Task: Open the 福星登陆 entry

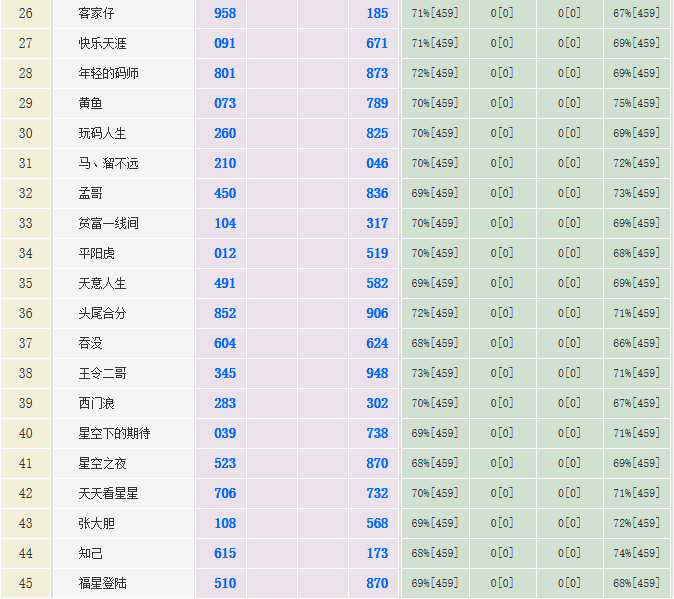Action: click(103, 583)
